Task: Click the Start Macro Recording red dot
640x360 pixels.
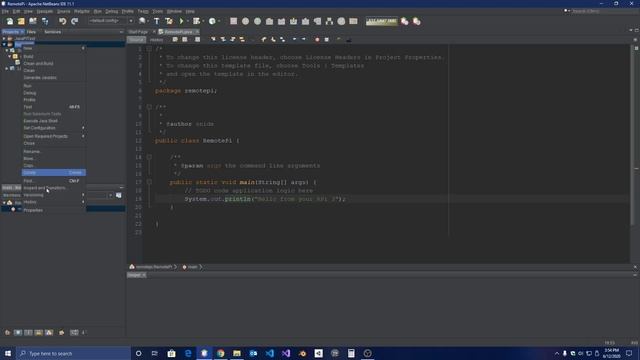Action: (317, 40)
